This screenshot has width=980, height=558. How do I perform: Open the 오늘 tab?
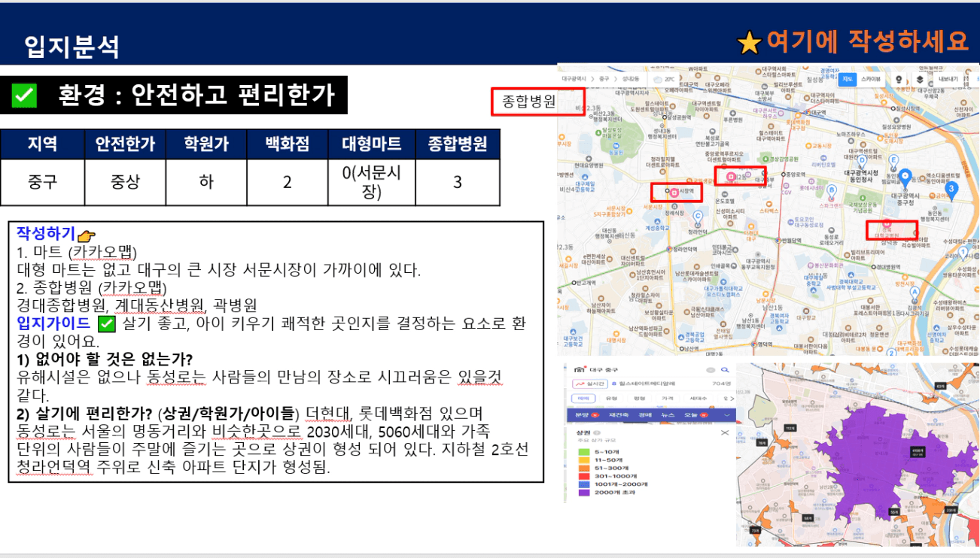(691, 415)
